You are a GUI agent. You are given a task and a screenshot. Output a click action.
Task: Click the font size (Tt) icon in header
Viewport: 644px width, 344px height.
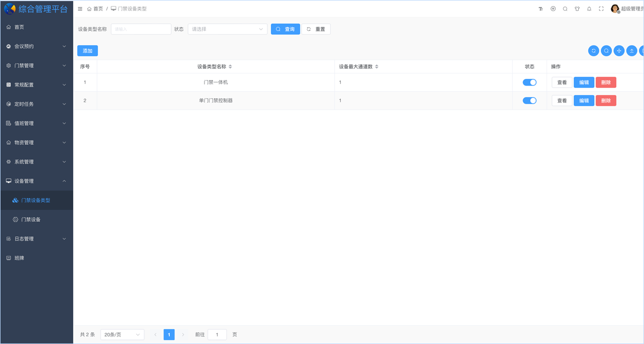541,9
